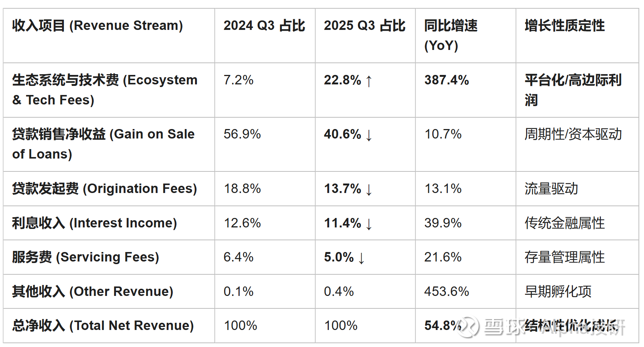Click the up arrow beside 22.8%
The height and width of the screenshot is (347, 644).
coord(369,81)
